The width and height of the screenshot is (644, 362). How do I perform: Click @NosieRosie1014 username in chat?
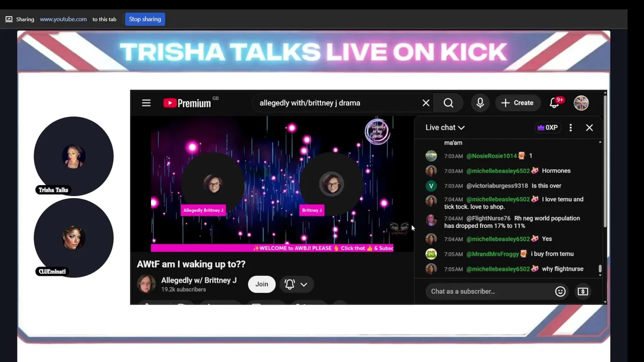click(x=492, y=156)
